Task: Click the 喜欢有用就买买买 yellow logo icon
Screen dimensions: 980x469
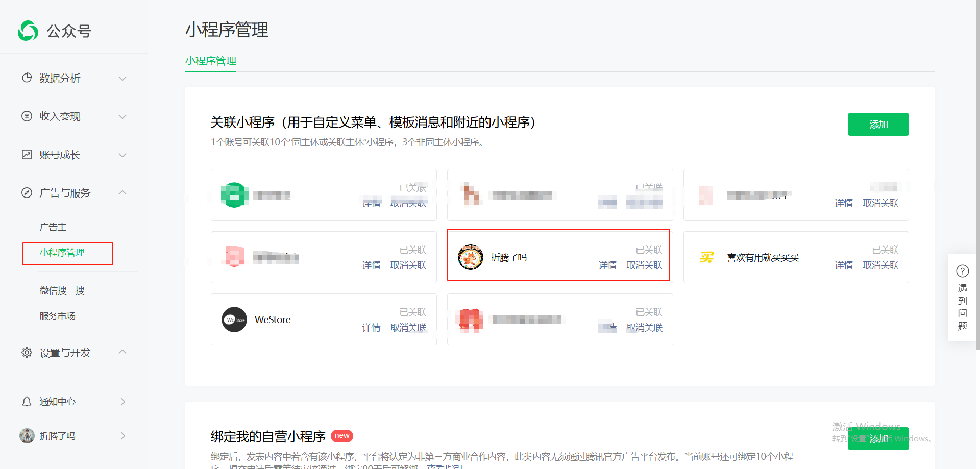Action: [x=707, y=257]
